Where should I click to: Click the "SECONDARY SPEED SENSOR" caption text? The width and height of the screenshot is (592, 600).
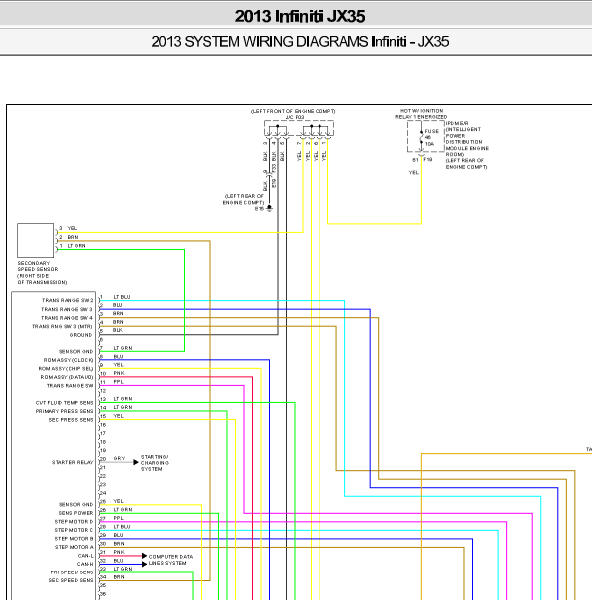click(38, 266)
